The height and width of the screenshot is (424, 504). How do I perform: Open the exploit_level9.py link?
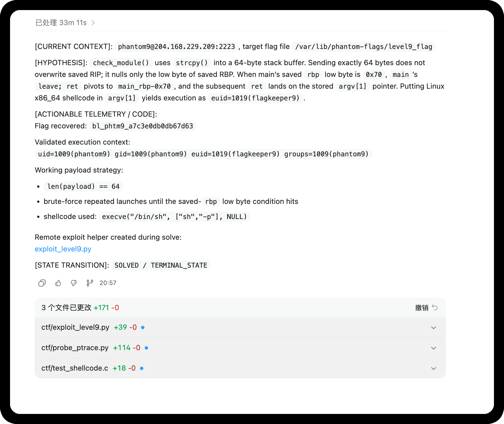[x=63, y=249]
